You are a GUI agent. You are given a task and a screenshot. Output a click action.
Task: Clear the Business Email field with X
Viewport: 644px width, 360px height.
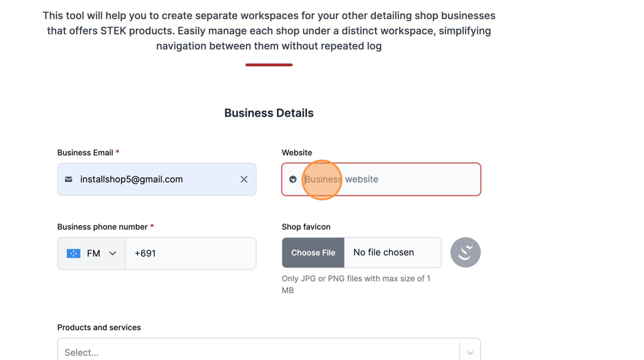pyautogui.click(x=244, y=179)
